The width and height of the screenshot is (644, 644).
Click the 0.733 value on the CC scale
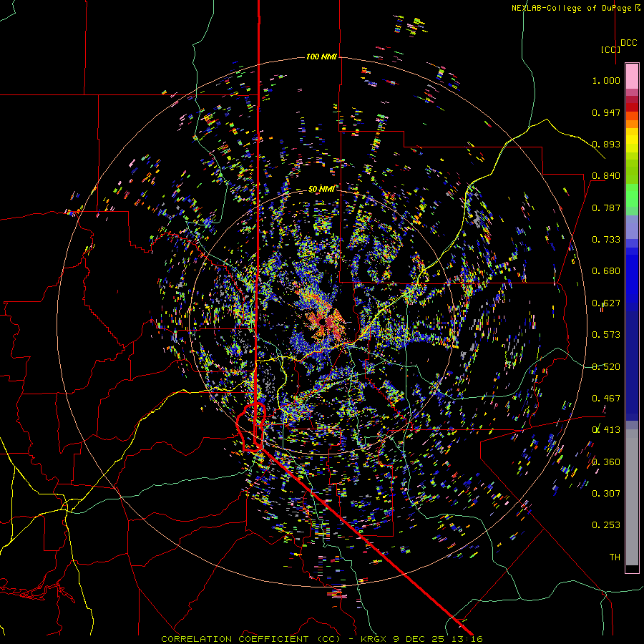tap(606, 240)
